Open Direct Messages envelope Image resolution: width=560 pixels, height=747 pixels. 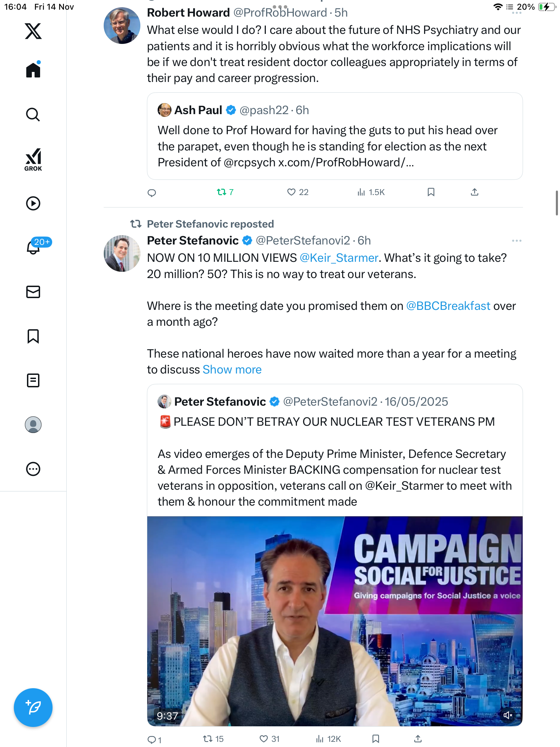point(33,292)
